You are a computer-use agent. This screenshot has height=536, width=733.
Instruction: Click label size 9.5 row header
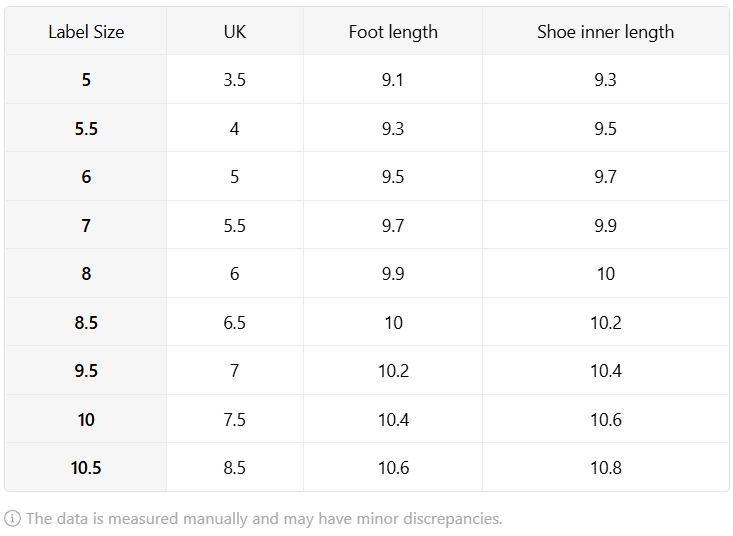(x=86, y=371)
